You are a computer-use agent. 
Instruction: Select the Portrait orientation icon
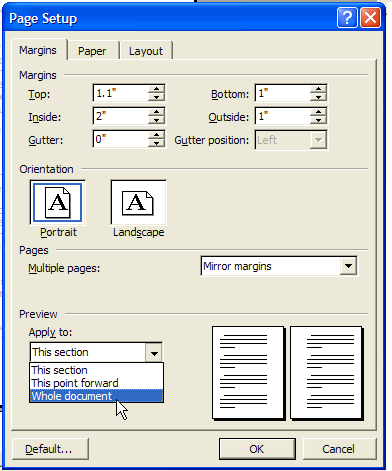point(57,202)
